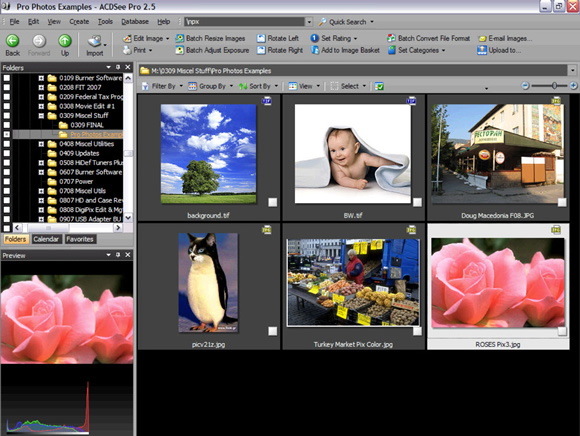The height and width of the screenshot is (436, 580).
Task: Click the Select toolbar item
Action: point(348,86)
